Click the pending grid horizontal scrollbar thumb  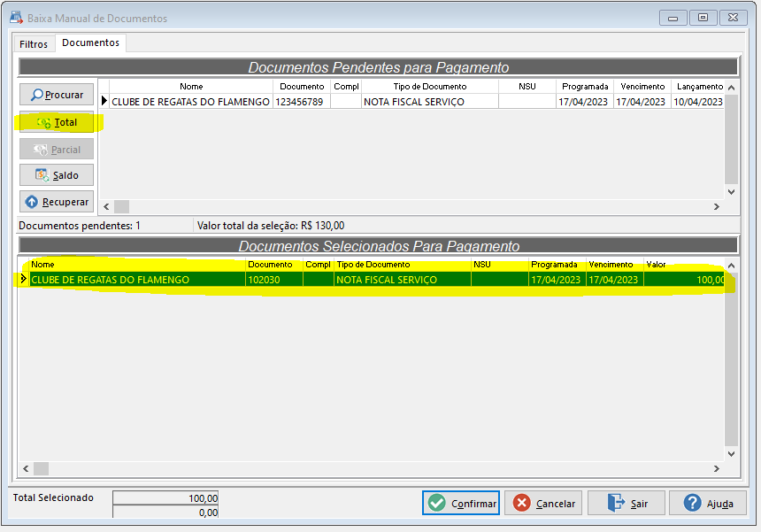coord(121,207)
